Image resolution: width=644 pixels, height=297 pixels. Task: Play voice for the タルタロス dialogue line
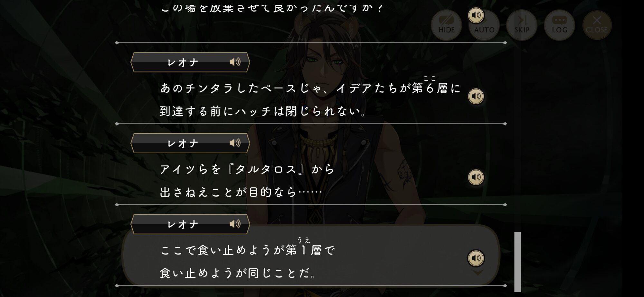pyautogui.click(x=476, y=177)
